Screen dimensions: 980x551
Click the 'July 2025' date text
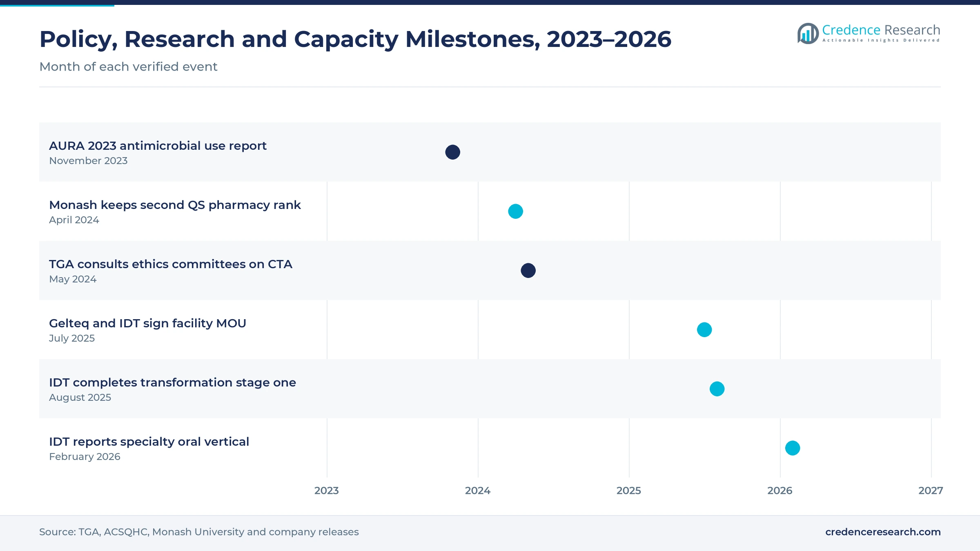coord(72,338)
